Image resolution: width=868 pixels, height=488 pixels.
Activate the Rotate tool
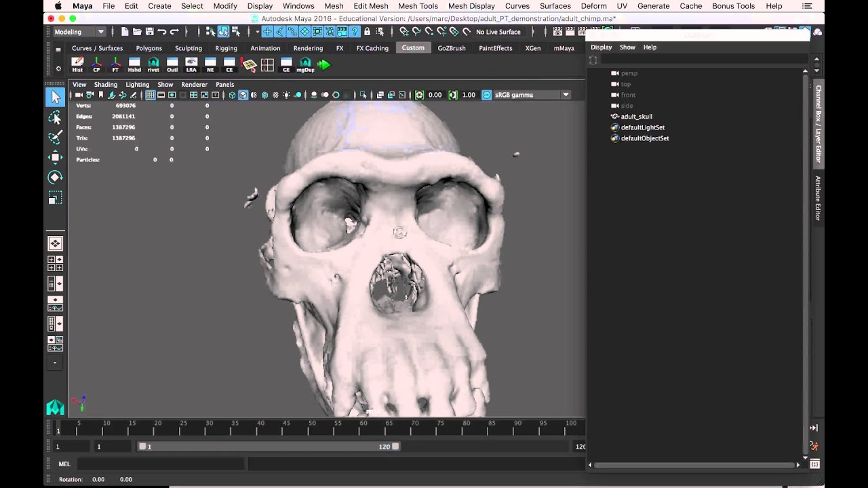(55, 178)
